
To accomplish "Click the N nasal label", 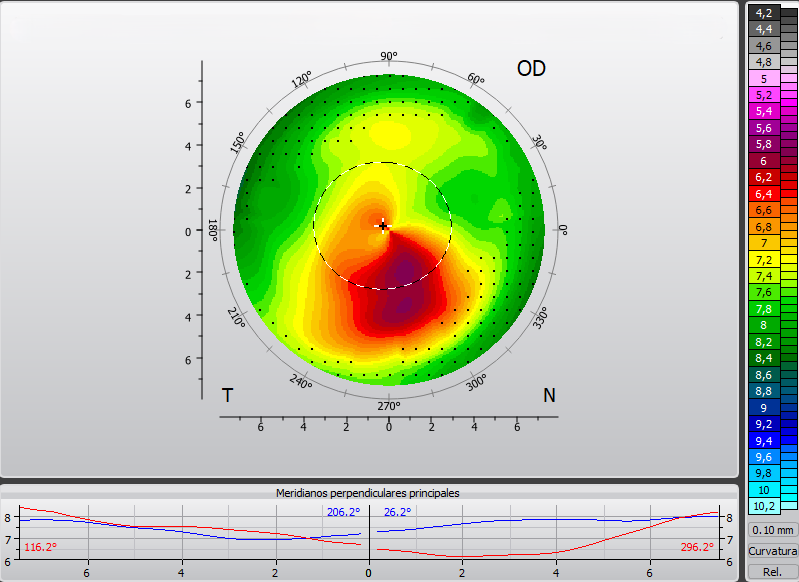I will (x=549, y=395).
